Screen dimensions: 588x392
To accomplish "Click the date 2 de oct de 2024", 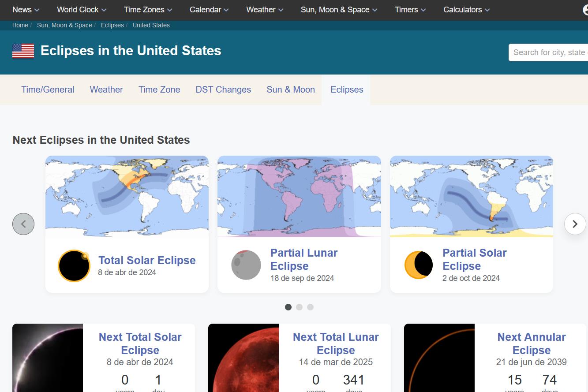I will coord(471,278).
